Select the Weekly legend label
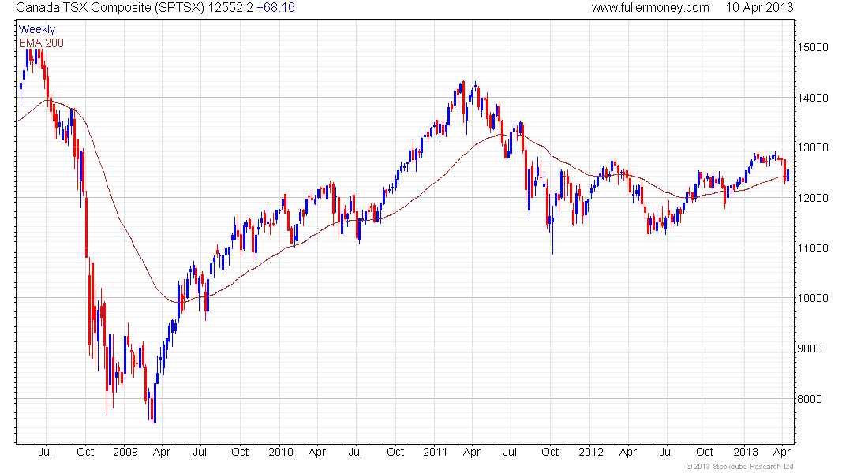Image resolution: width=868 pixels, height=473 pixels. (37, 29)
